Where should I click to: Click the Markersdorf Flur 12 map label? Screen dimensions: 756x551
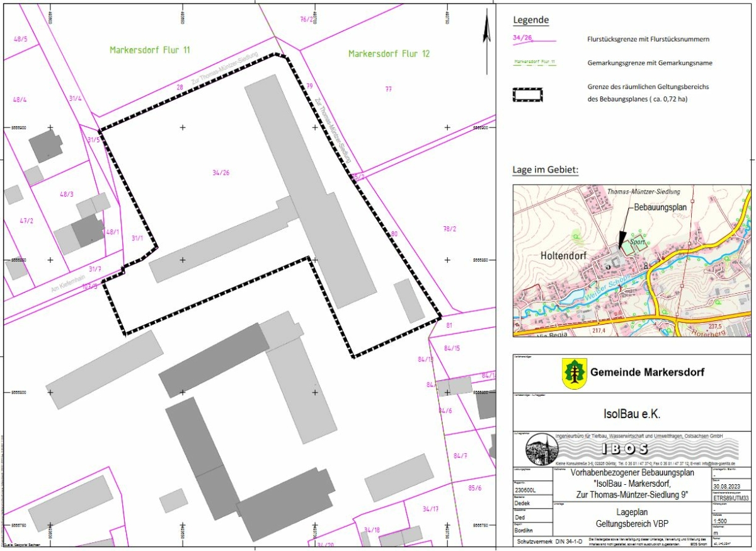[x=389, y=54]
